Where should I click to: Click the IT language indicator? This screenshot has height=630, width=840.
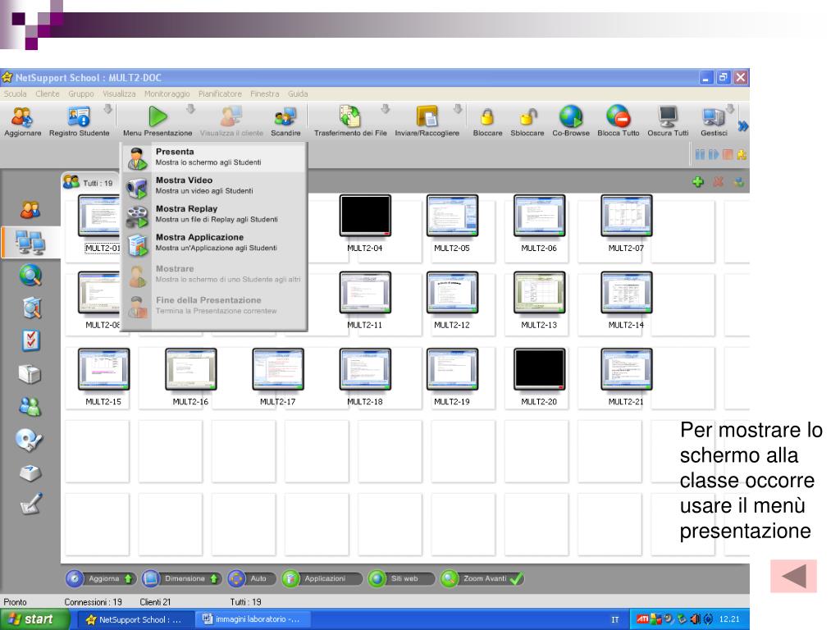[615, 620]
